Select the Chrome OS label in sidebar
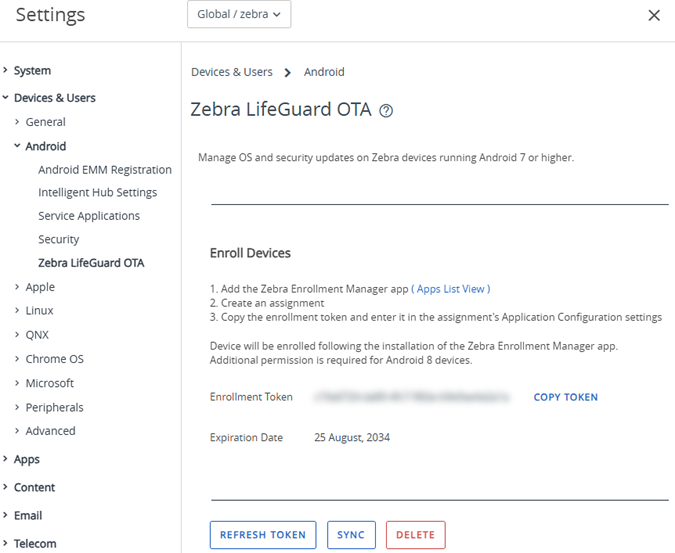This screenshot has height=553, width=675. coord(55,359)
